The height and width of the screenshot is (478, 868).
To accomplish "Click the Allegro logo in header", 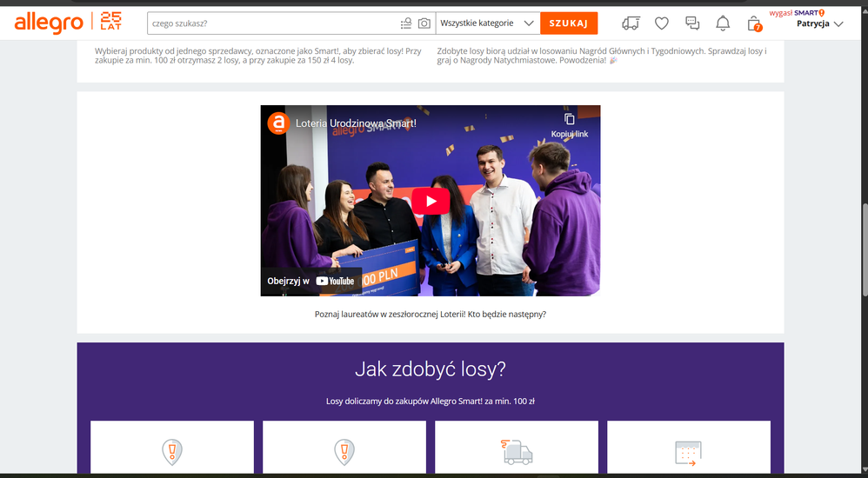I will click(49, 23).
